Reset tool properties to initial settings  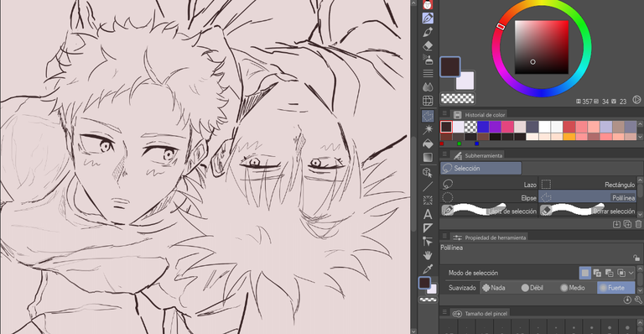pos(627,300)
